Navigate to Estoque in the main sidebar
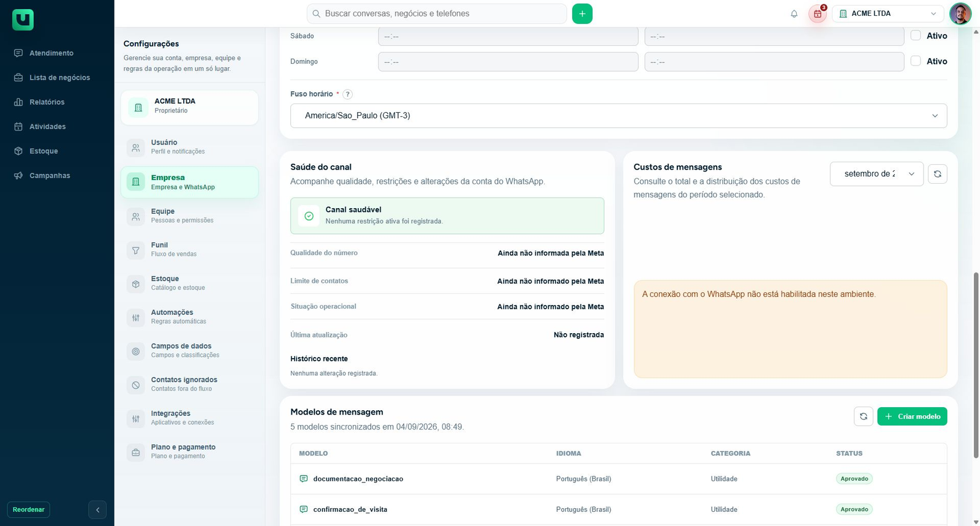The image size is (980, 526). pos(43,151)
